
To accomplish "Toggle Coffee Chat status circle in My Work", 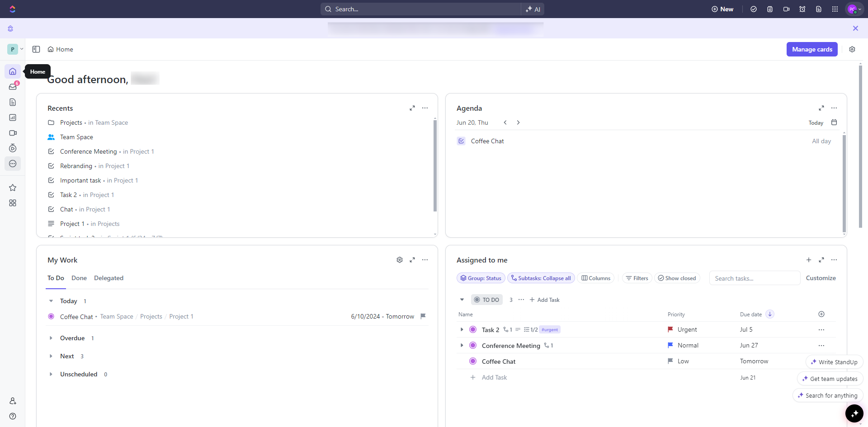I will [x=51, y=316].
